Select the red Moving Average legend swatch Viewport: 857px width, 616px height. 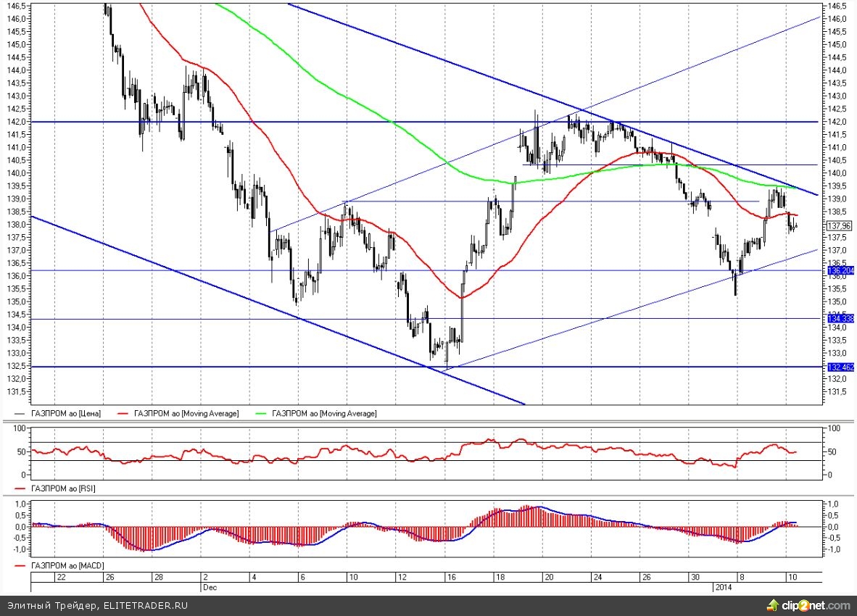click(123, 413)
